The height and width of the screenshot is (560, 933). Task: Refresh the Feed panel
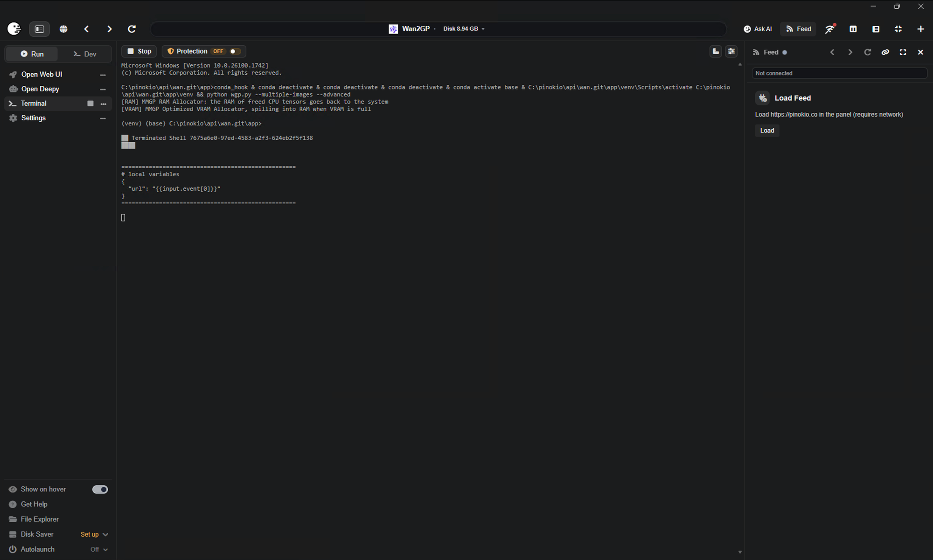click(868, 52)
